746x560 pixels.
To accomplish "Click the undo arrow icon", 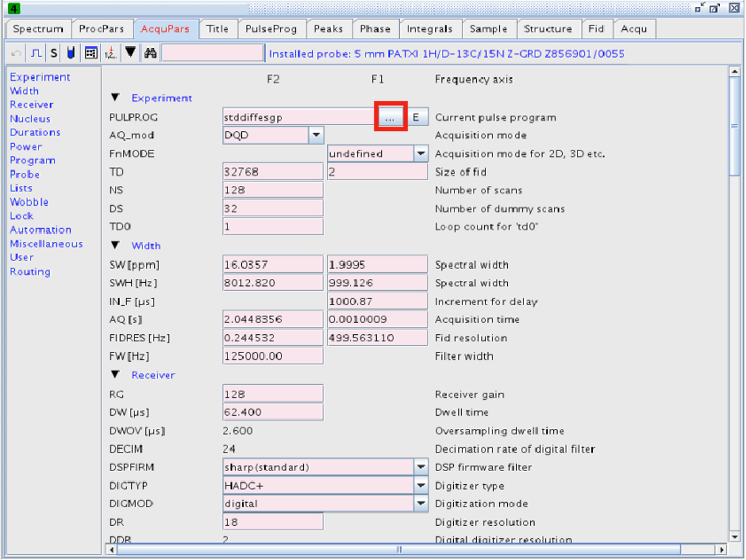I will [17, 53].
